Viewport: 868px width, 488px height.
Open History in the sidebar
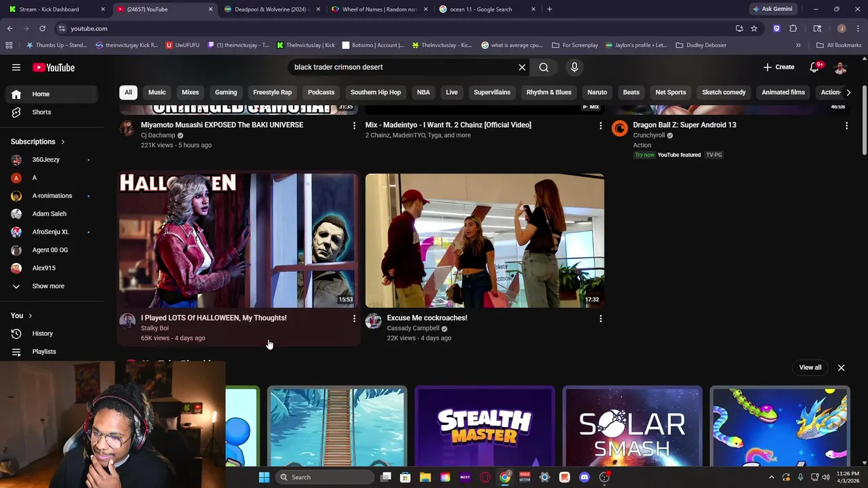[x=52, y=333]
